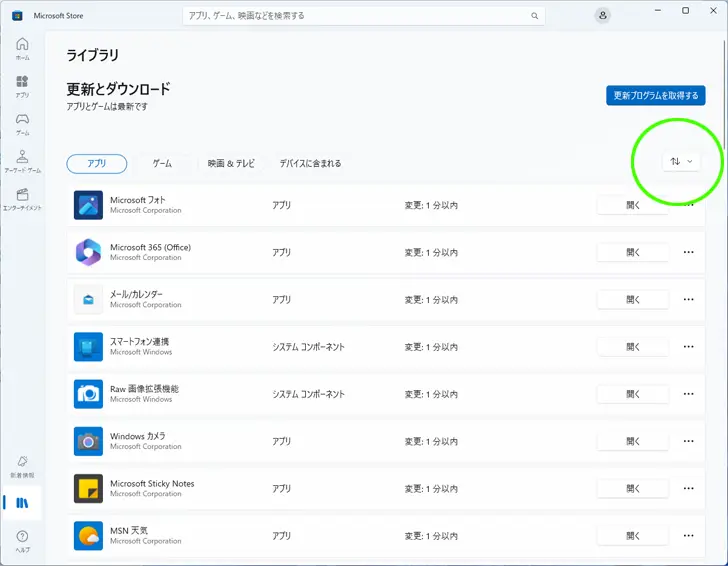Click the Microsoft フォト app icon
Screen dimensions: 728x566
click(88, 205)
